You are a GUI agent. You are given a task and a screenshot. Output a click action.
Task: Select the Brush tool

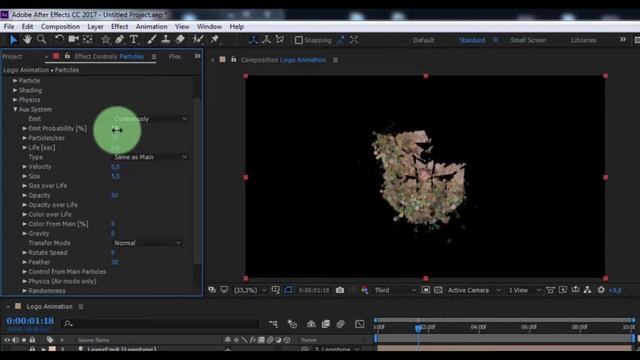click(x=151, y=40)
